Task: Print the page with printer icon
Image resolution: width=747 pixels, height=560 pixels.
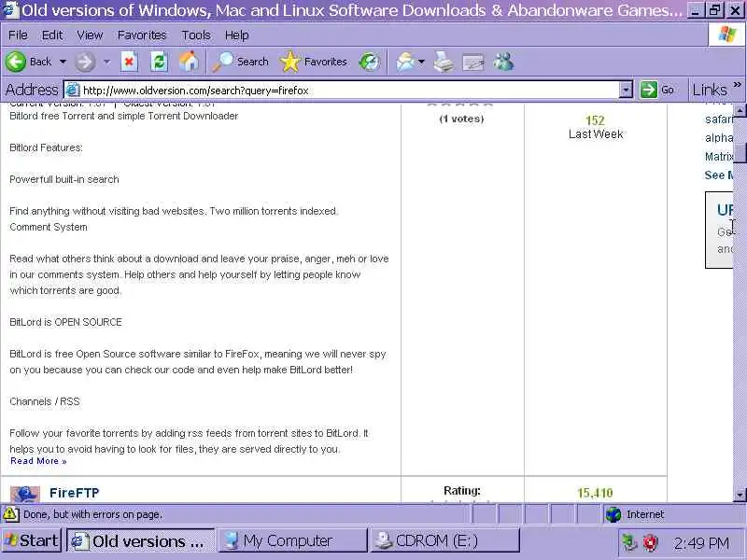Action: click(x=443, y=62)
